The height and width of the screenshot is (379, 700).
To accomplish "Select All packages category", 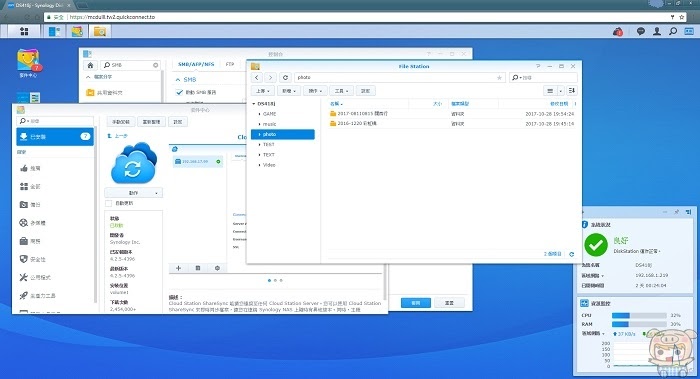I will 55,187.
